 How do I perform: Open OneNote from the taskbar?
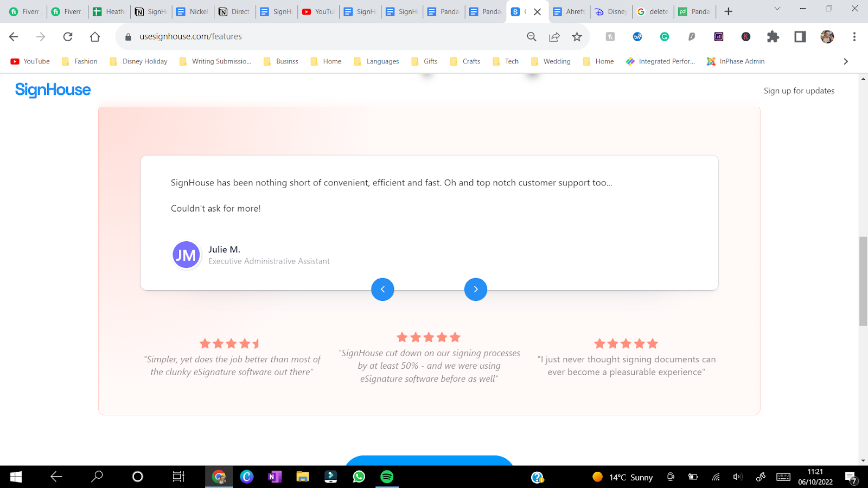pyautogui.click(x=275, y=477)
